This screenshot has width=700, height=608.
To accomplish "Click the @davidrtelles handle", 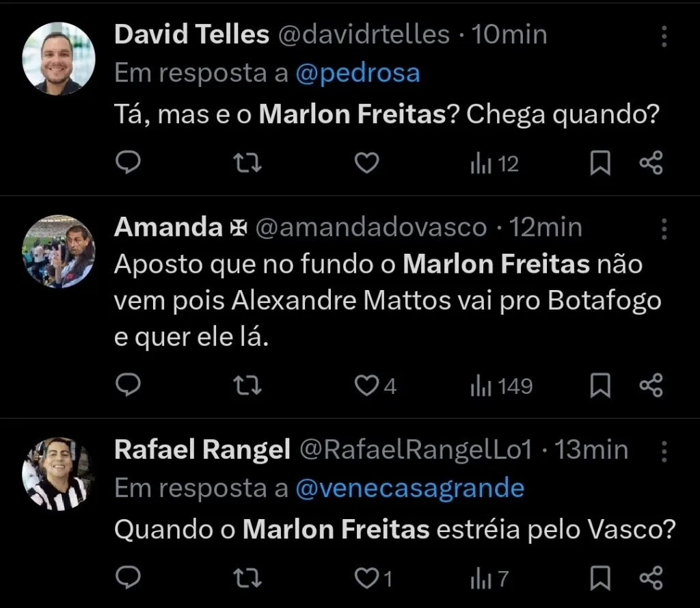I will (364, 34).
